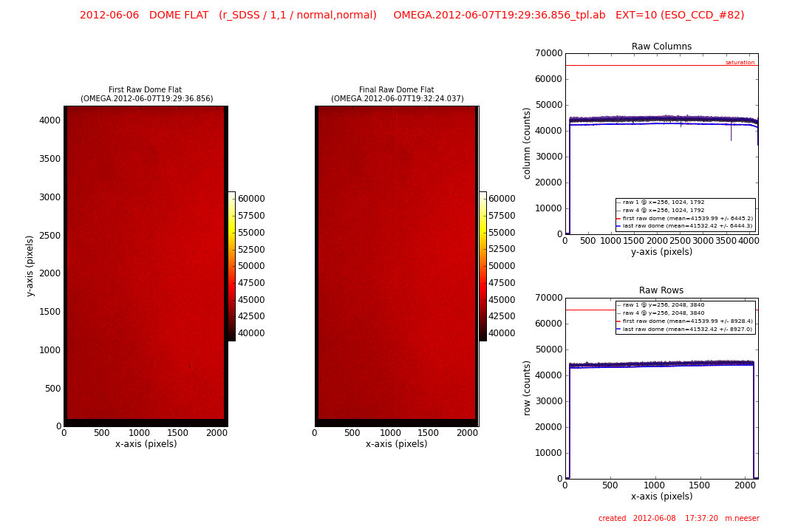Viewport: 798px width, 532px height.
Task: Click the 'first raw dome' legend entry in Raw Columns
Action: click(687, 219)
